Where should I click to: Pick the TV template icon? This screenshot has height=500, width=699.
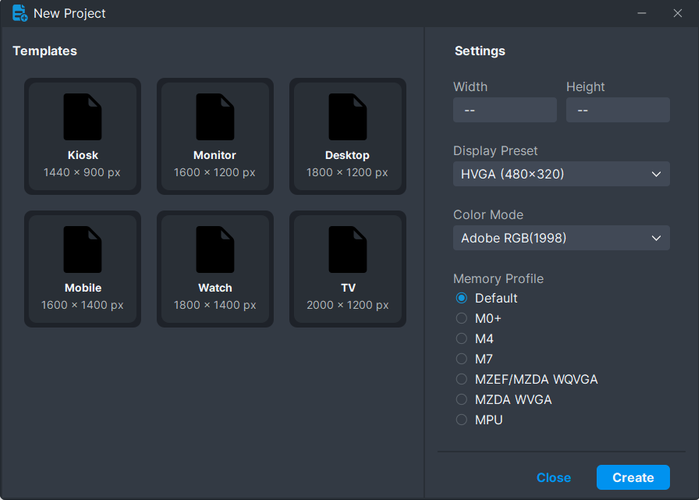[x=347, y=250]
